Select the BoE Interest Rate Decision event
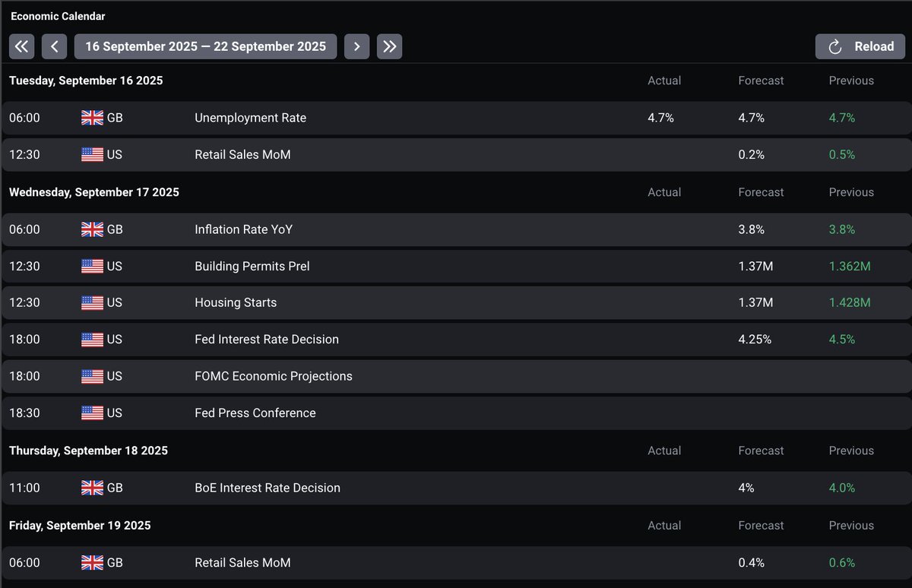912x588 pixels. (x=268, y=488)
